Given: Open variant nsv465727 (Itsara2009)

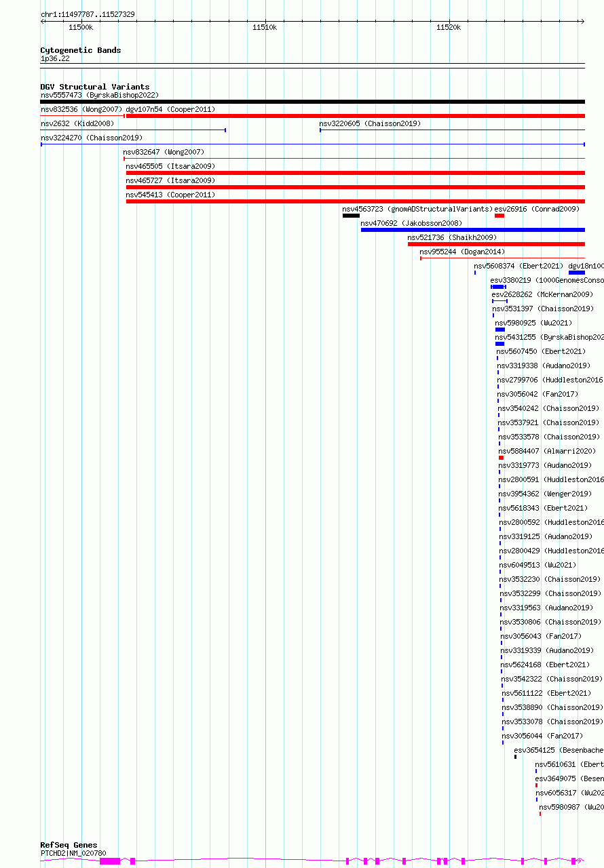Looking at the screenshot, I should click(170, 180).
